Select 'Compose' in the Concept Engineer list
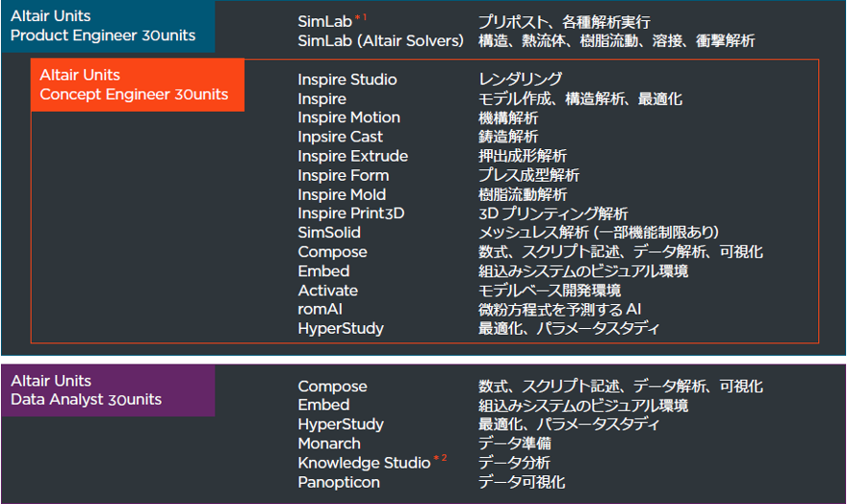Image resolution: width=847 pixels, height=504 pixels. pyautogui.click(x=332, y=252)
